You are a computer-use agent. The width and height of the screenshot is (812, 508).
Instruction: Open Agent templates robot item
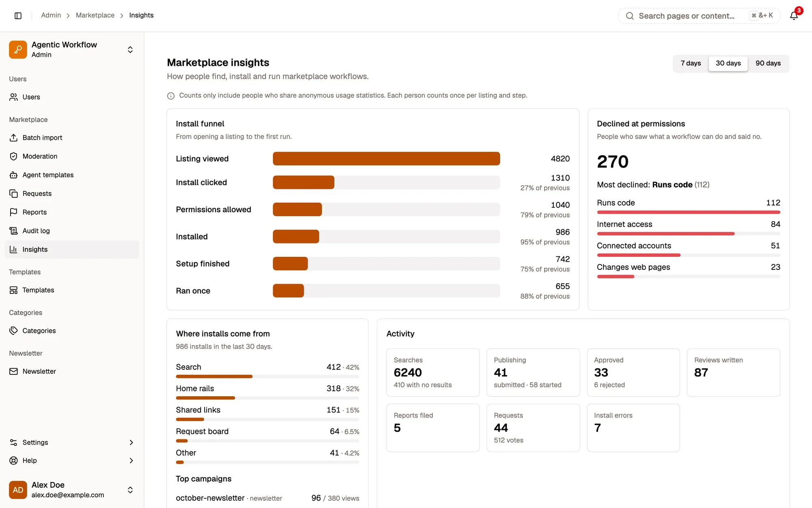click(72, 175)
